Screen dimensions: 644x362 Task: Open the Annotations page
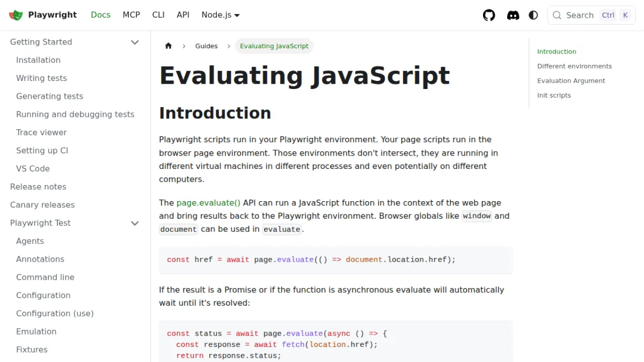tap(40, 259)
